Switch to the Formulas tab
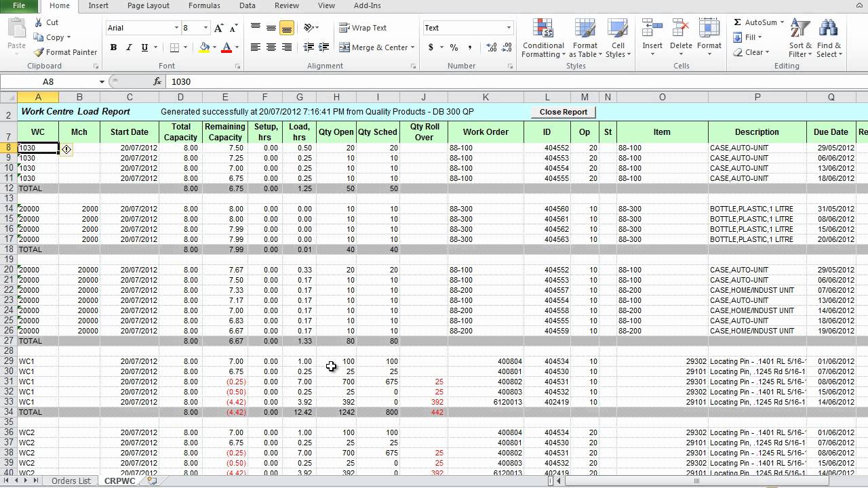 (x=204, y=5)
